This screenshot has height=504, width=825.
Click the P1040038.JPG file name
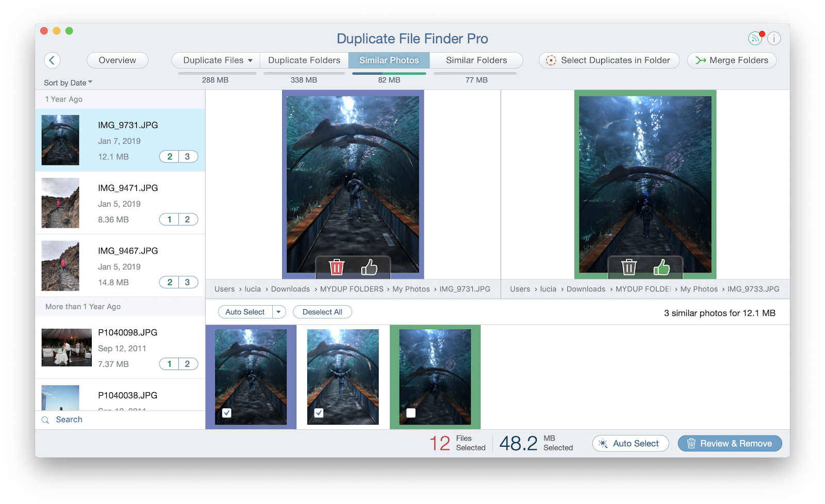[128, 395]
